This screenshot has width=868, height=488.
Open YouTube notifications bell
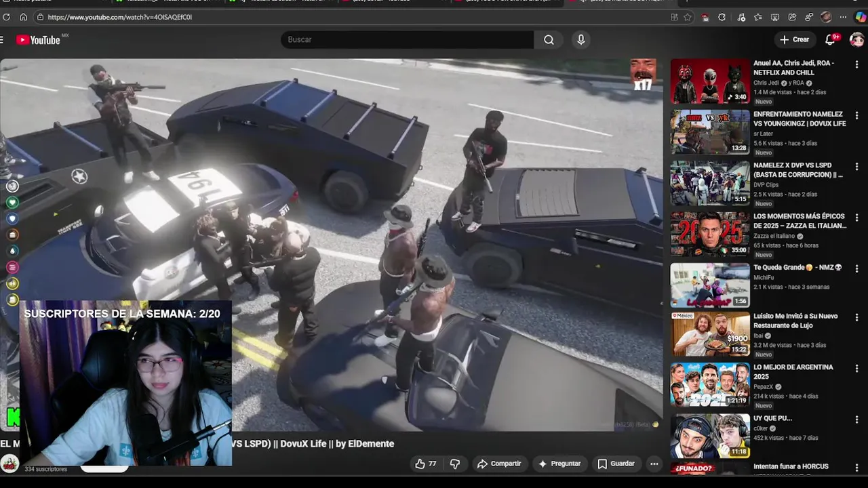[830, 39]
